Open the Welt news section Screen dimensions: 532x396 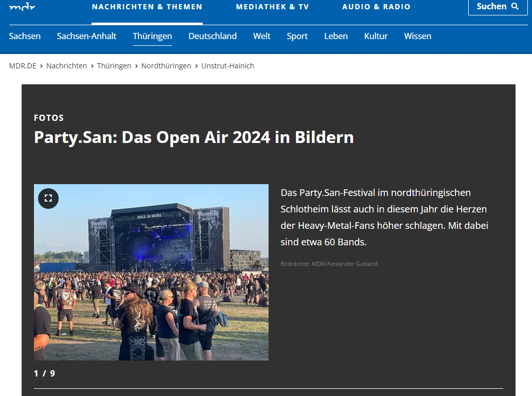click(261, 36)
